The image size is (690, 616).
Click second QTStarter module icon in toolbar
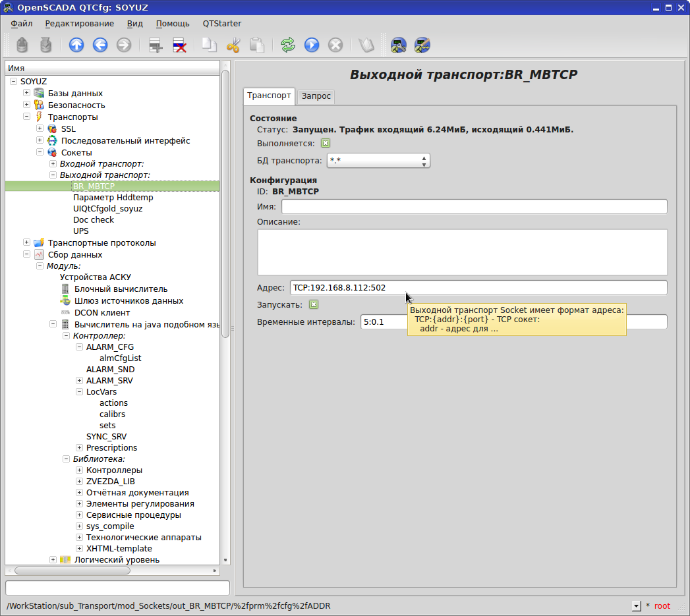pos(422,45)
